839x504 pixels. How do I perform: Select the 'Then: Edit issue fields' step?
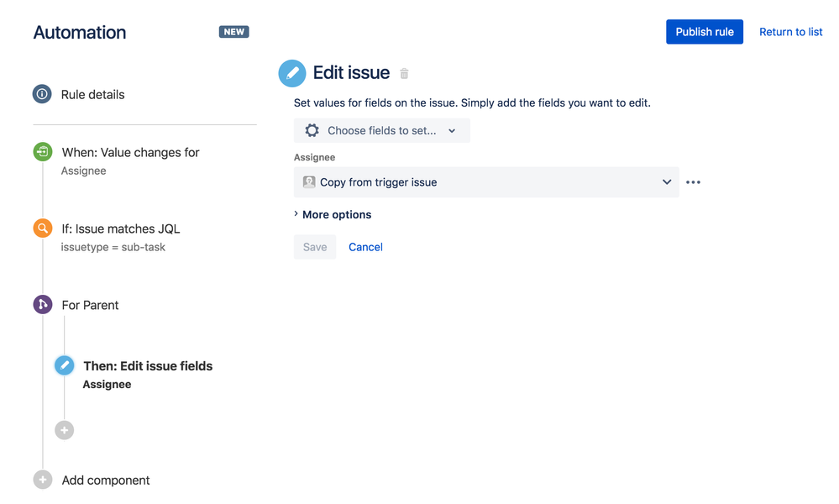click(x=147, y=365)
